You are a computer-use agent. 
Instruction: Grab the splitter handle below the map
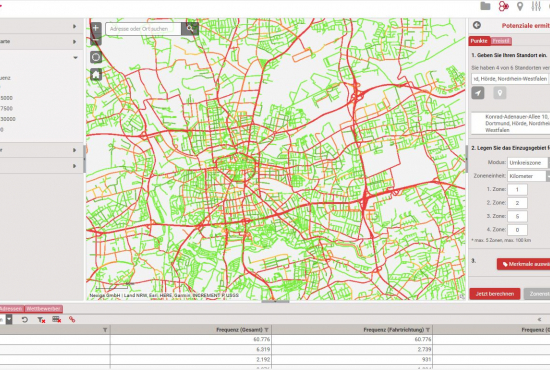(275, 301)
